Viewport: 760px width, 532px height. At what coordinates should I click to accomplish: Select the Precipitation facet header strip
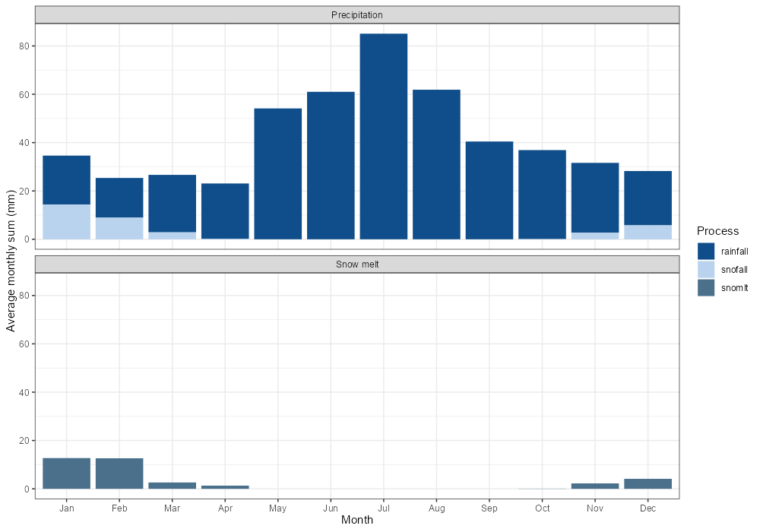point(357,15)
